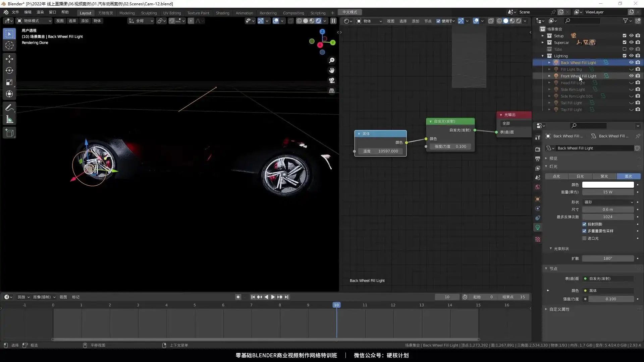Open the Render (渲染) menu
The image size is (644, 362).
40,12
